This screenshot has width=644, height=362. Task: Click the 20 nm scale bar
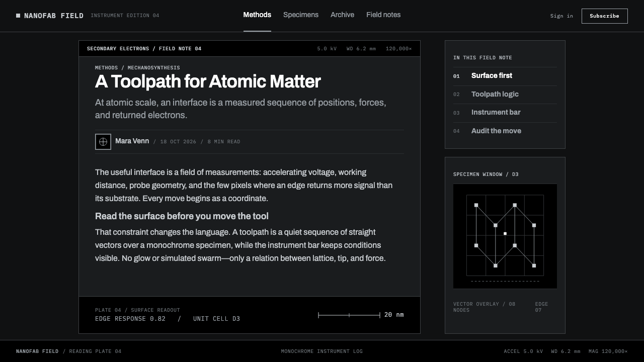[349, 315]
